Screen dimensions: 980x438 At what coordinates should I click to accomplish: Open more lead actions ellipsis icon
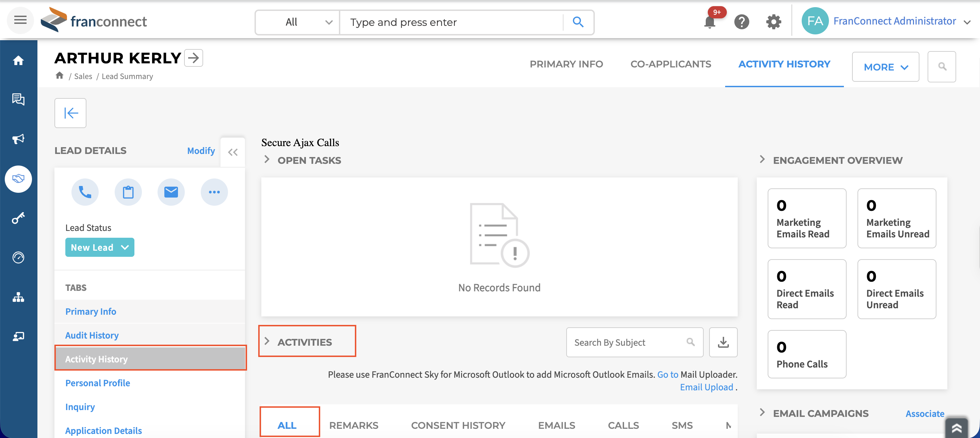(x=214, y=192)
